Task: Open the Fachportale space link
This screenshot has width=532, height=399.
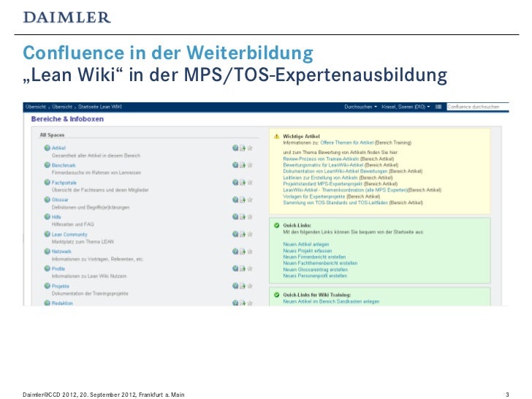Action: pyautogui.click(x=64, y=183)
